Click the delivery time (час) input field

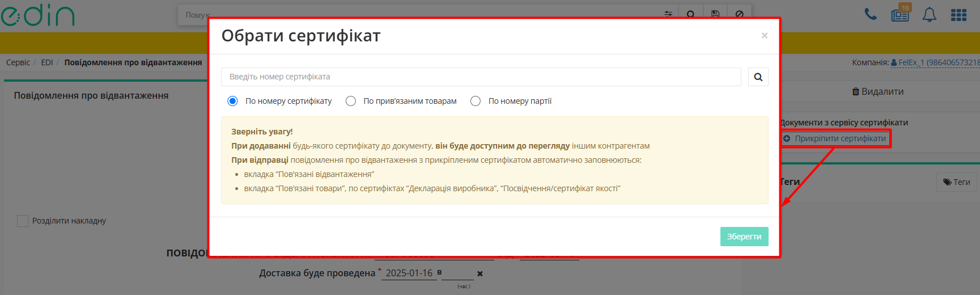click(x=457, y=273)
